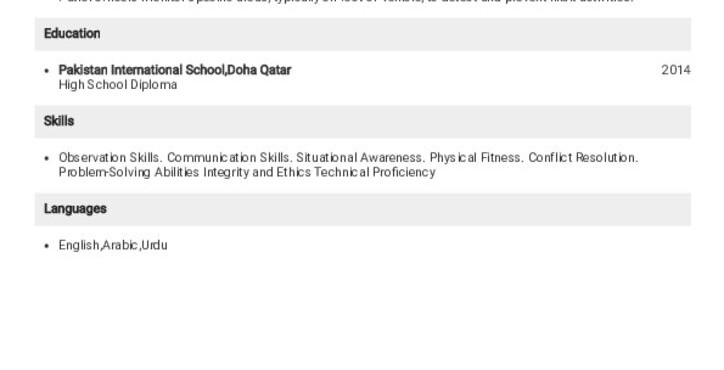Click bullet point beside school name
The width and height of the screenshot is (724, 370).
coord(47,71)
